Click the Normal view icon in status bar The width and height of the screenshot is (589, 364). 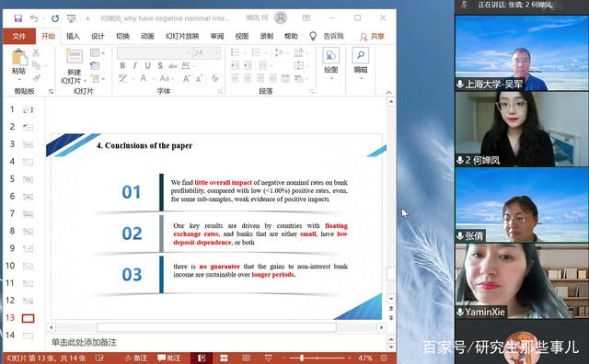coord(202,358)
